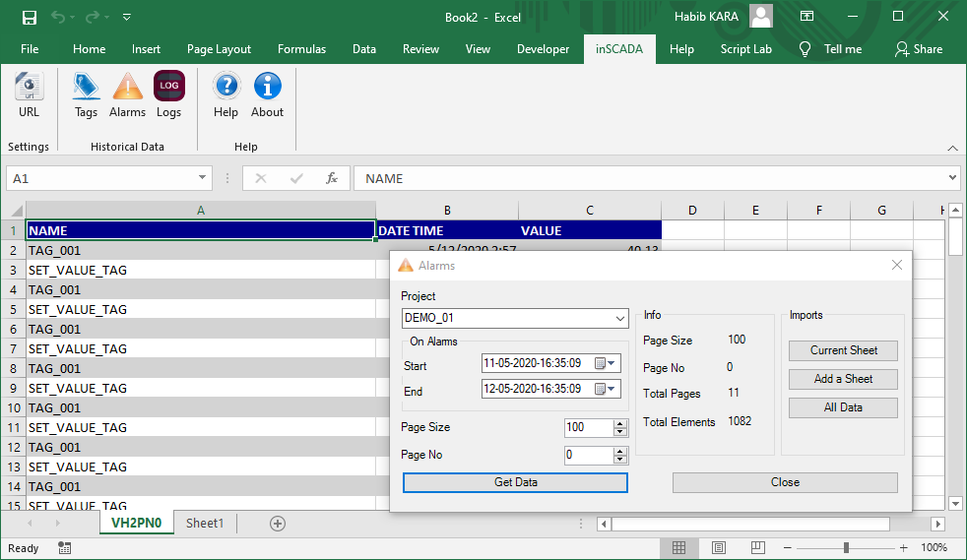Click the All Data import button
This screenshot has width=967, height=560.
[843, 407]
